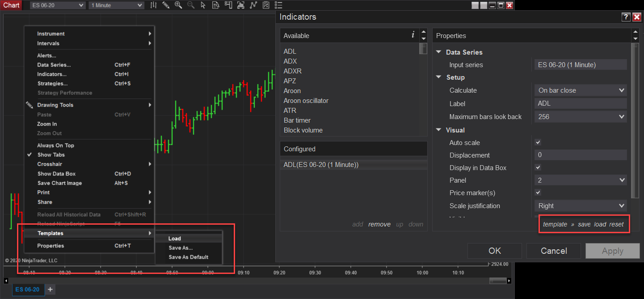The height and width of the screenshot is (299, 644).
Task: Expand the Instrument submenu
Action: tap(89, 34)
